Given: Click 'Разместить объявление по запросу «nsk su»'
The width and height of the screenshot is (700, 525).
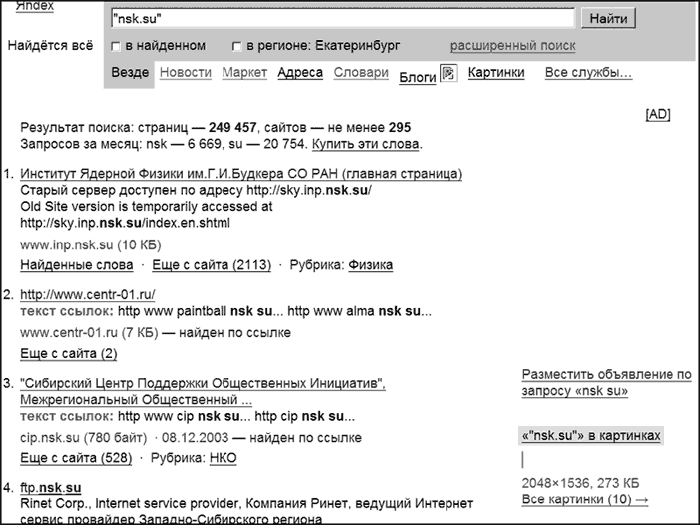Looking at the screenshot, I should 606,383.
